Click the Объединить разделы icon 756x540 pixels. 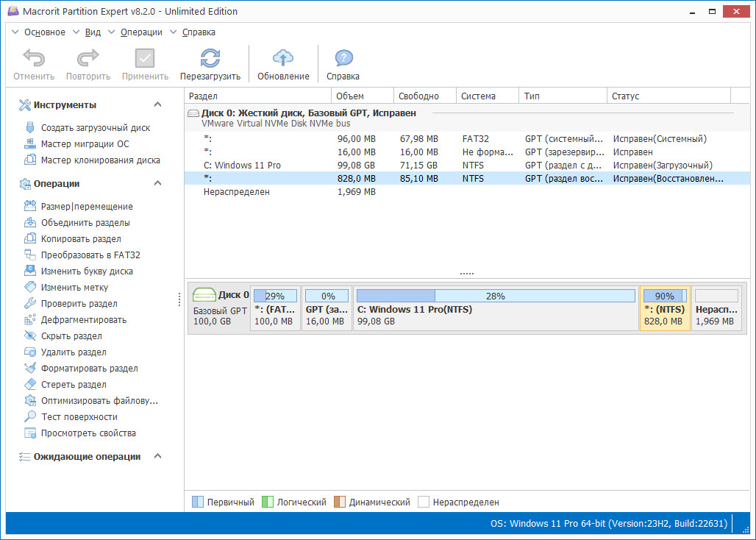coord(30,223)
